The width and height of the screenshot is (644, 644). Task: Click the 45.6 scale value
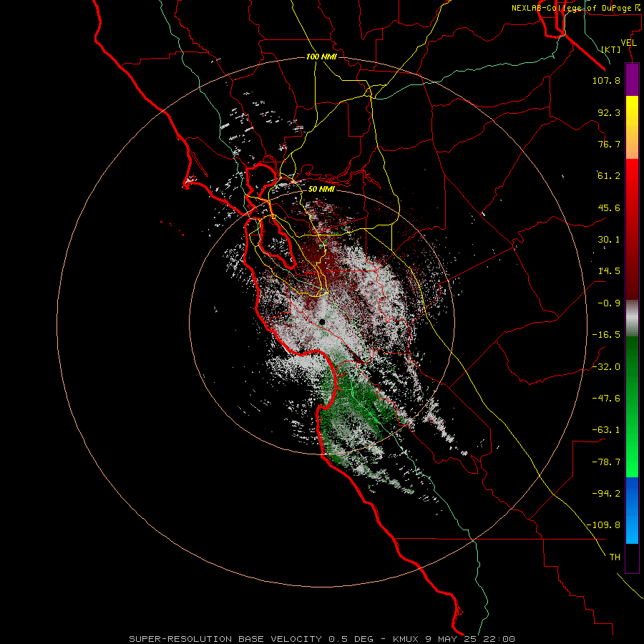(x=609, y=208)
